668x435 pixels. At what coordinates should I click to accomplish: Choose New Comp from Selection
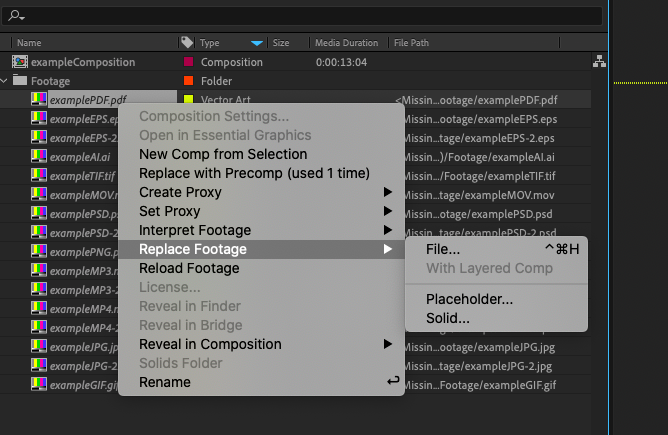pyautogui.click(x=223, y=154)
